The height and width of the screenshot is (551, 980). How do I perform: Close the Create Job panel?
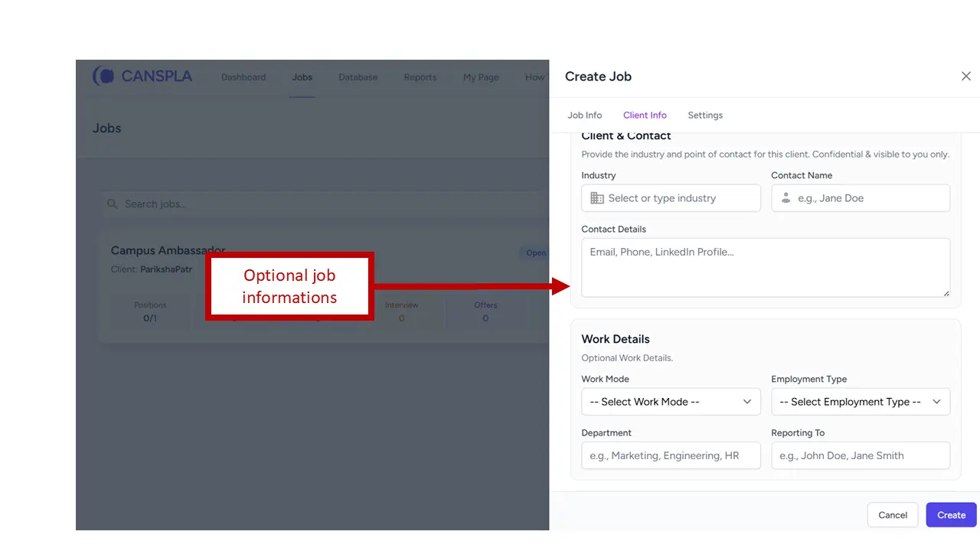point(965,77)
